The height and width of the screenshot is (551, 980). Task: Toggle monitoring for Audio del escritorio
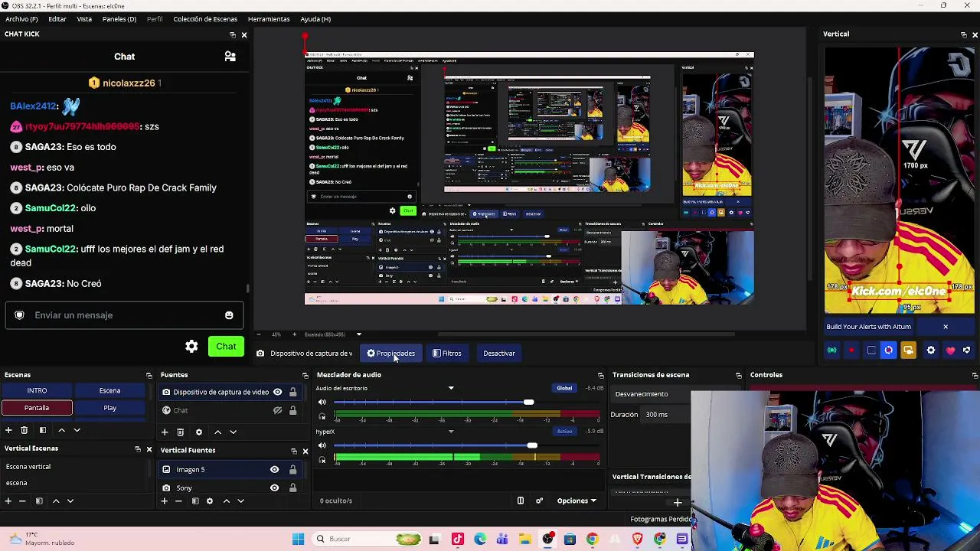(x=322, y=416)
